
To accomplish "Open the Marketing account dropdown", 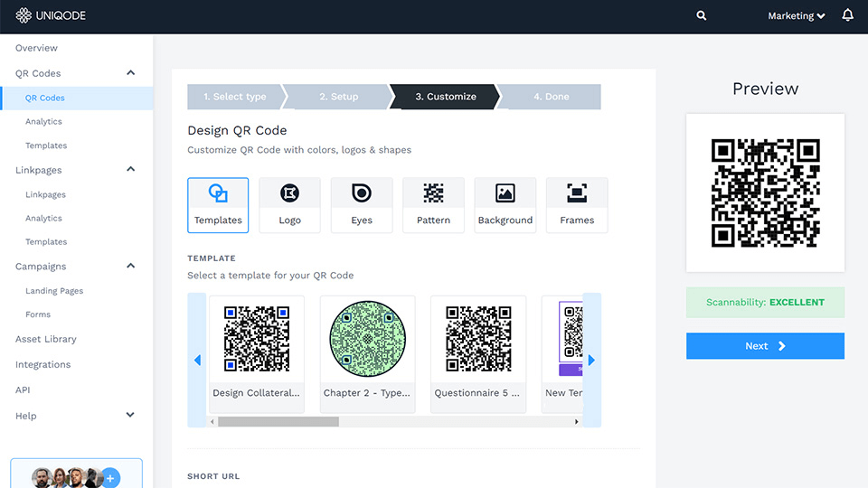I will pos(796,16).
